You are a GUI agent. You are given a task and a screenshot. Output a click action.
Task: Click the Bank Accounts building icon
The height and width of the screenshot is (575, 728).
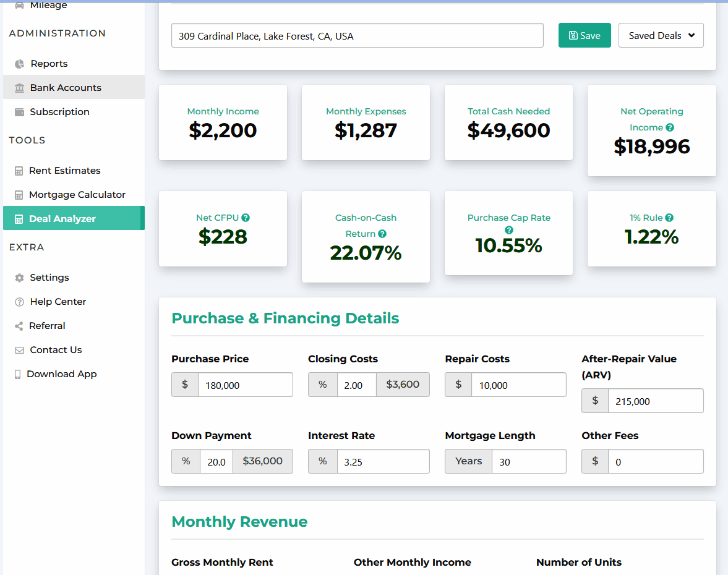pos(19,88)
